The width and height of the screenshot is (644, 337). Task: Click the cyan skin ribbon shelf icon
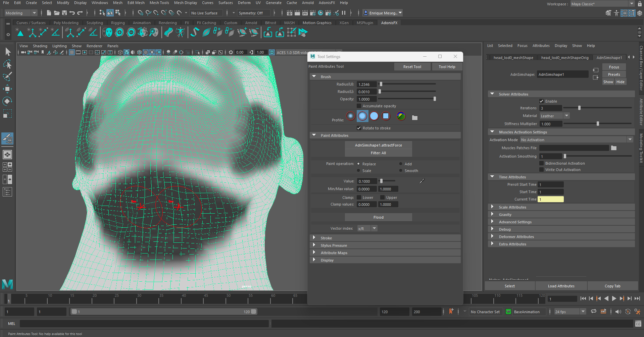point(168,33)
